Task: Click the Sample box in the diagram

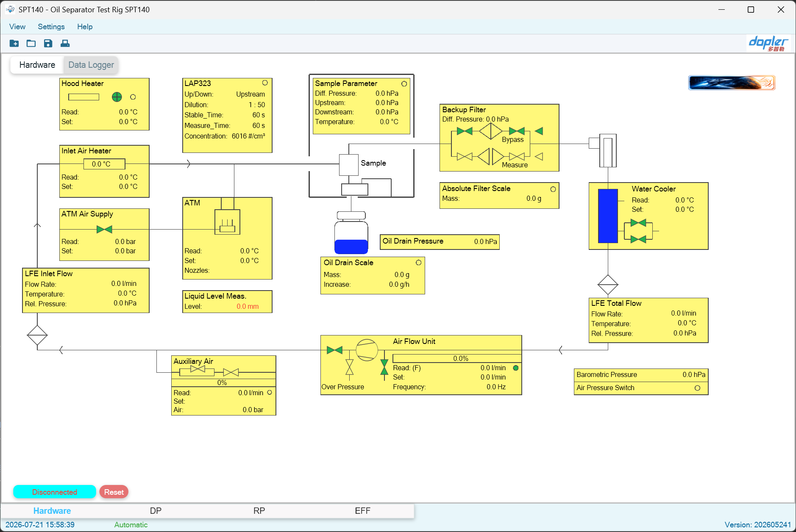Action: point(349,165)
